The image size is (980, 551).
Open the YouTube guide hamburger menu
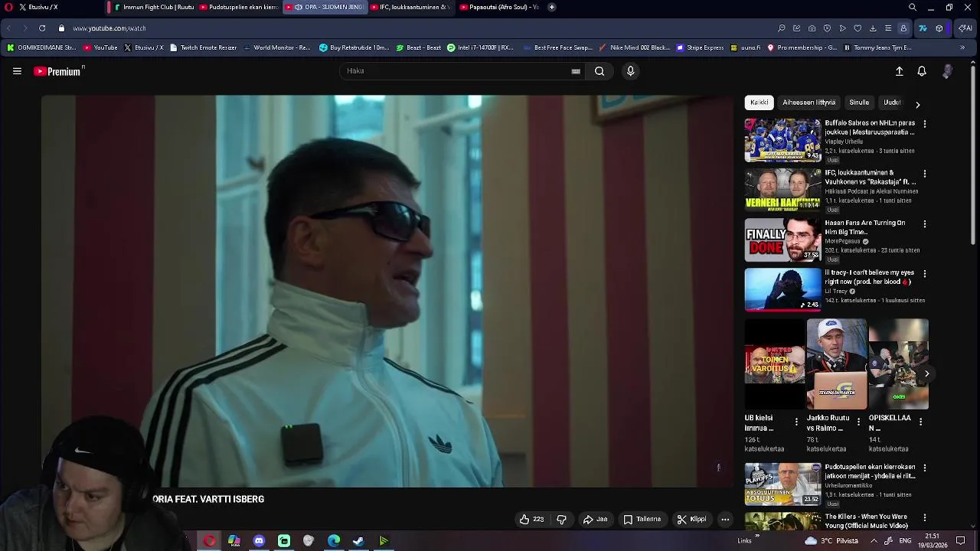click(x=17, y=71)
